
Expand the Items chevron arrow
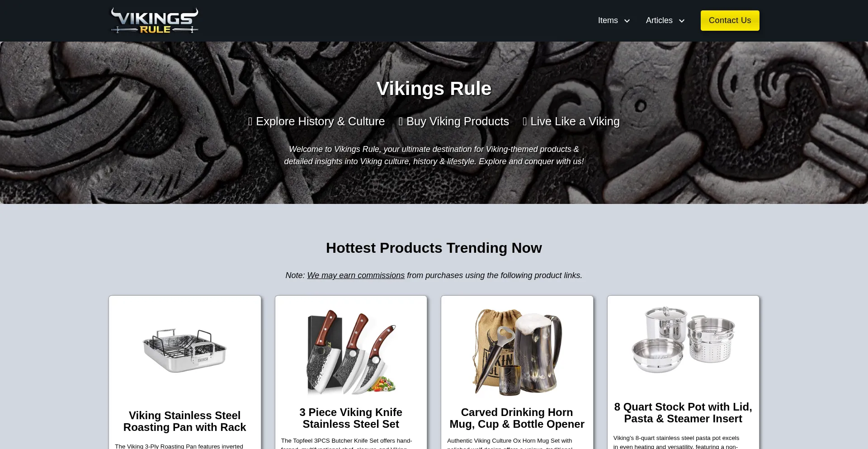click(x=627, y=21)
